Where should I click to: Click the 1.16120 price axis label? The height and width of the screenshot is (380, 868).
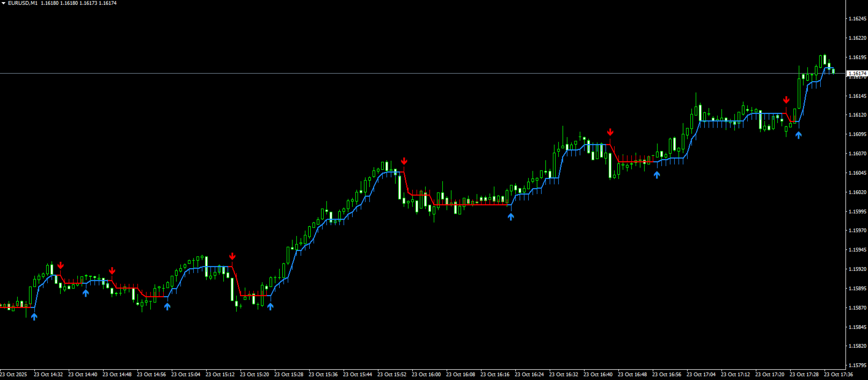857,115
